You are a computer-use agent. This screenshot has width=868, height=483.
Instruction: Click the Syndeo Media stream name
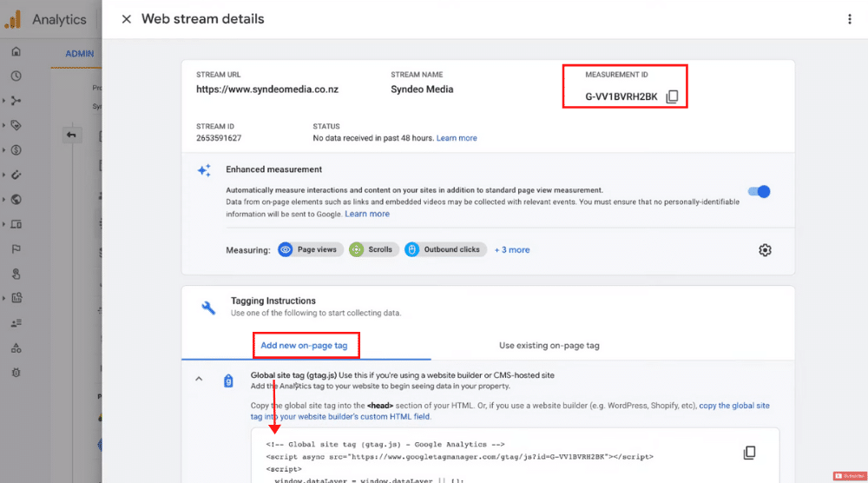422,89
